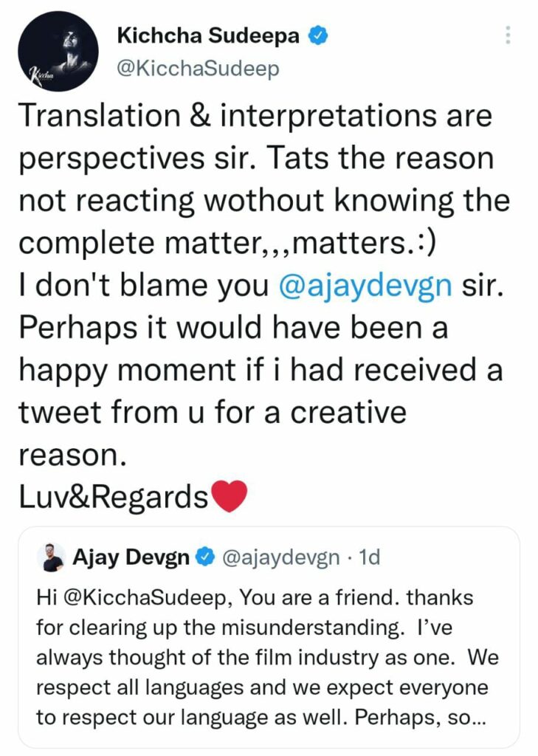Click 'tweet from u for a creative' line

213,413
